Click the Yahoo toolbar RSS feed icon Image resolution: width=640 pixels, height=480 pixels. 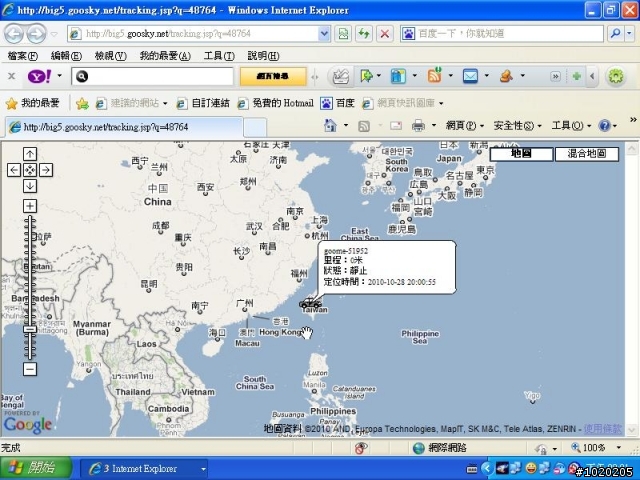pos(435,76)
